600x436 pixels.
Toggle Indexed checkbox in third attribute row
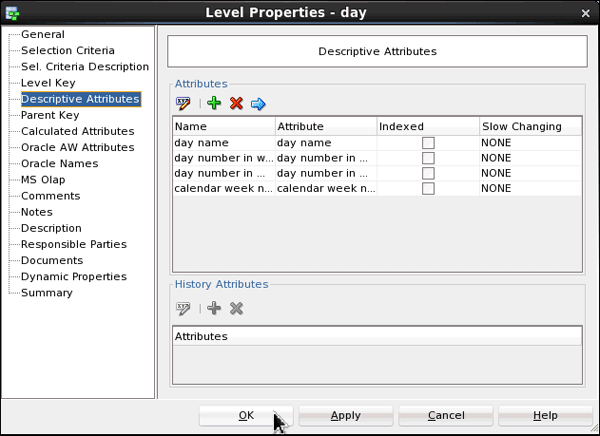[428, 173]
